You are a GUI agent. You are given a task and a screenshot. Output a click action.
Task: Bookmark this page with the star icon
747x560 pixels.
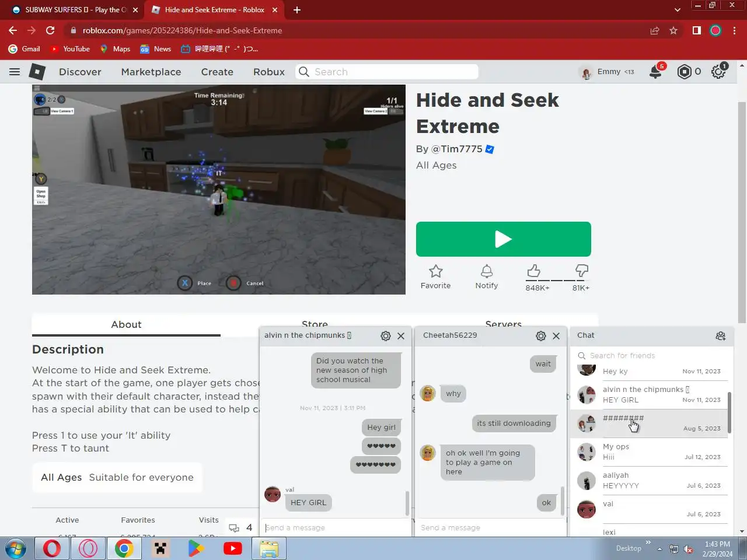click(x=673, y=30)
